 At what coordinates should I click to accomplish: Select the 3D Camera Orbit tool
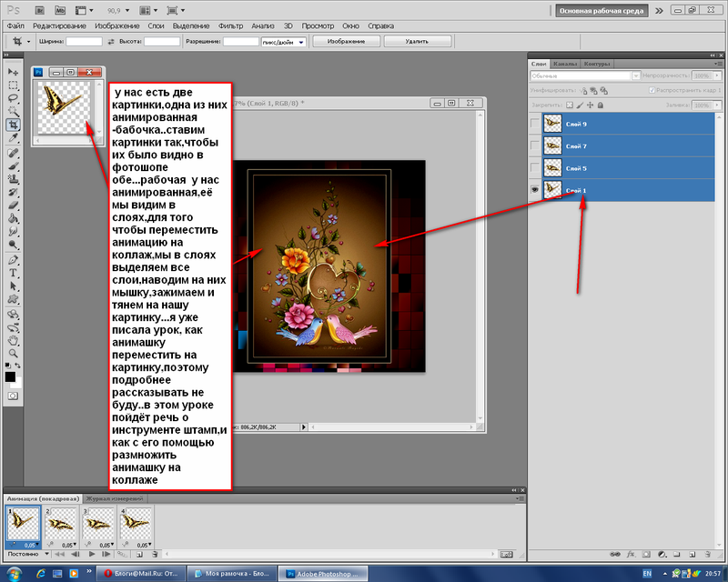[x=13, y=327]
